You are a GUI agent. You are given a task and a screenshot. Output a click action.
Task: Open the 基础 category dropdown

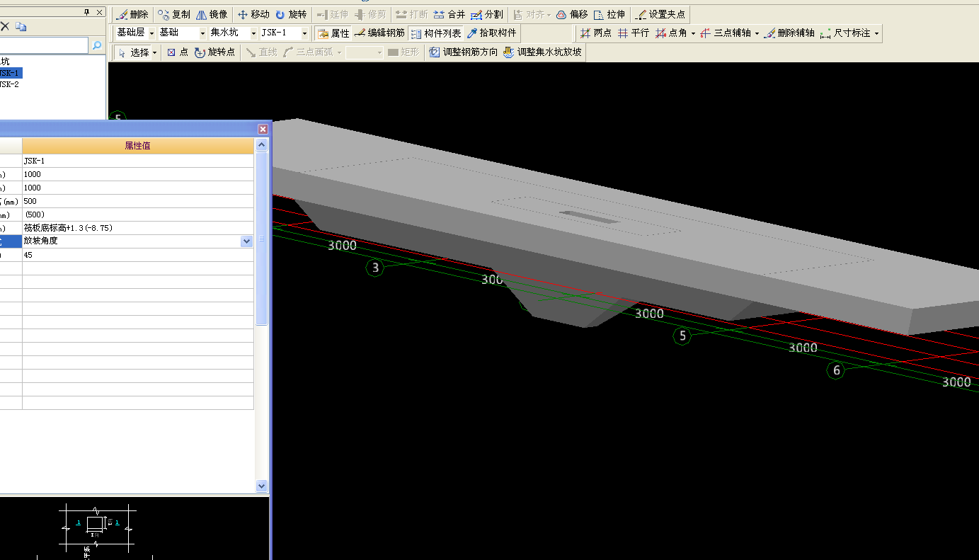202,33
